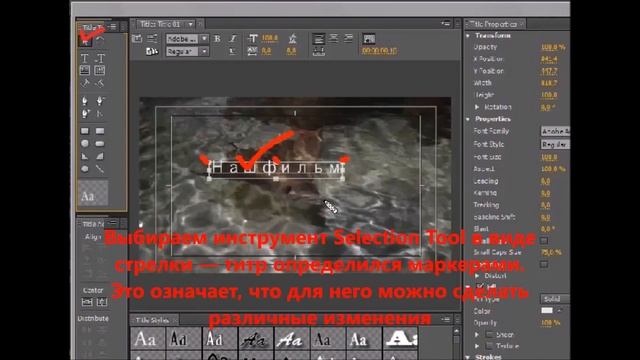Click the horizontal center icon under Center
The height and width of the screenshot is (360, 640).
pyautogui.click(x=87, y=302)
